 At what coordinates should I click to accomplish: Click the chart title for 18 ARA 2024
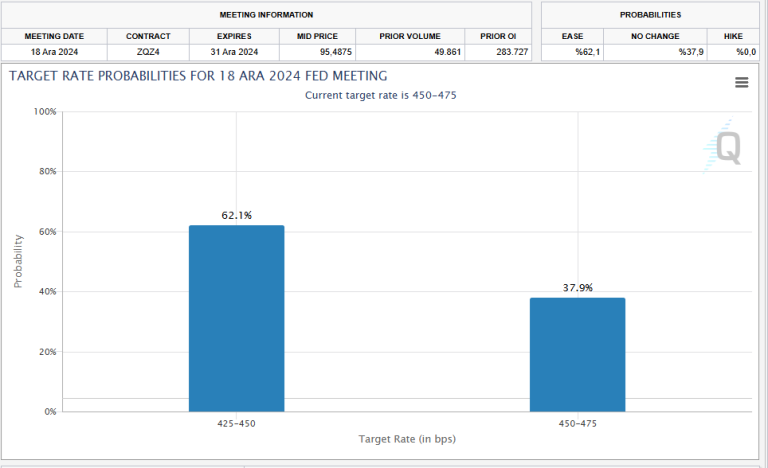[198, 76]
